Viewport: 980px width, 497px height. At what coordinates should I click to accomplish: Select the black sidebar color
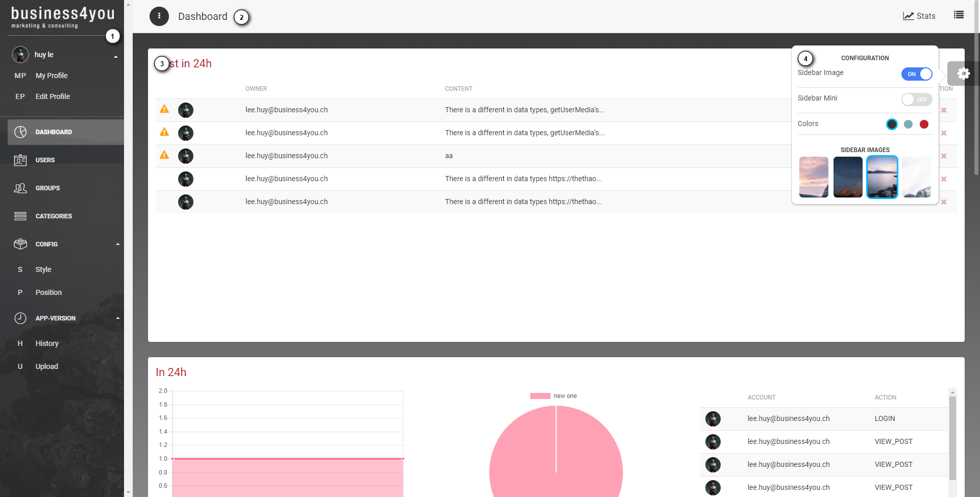click(x=892, y=124)
